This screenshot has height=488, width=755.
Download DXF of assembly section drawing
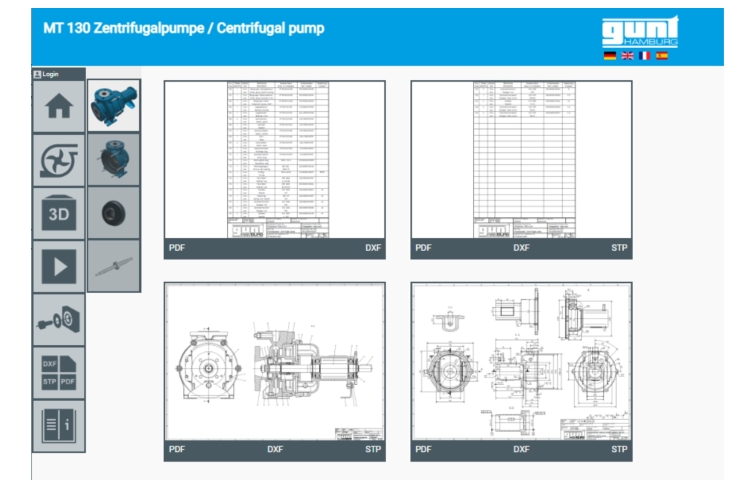pyautogui.click(x=275, y=449)
